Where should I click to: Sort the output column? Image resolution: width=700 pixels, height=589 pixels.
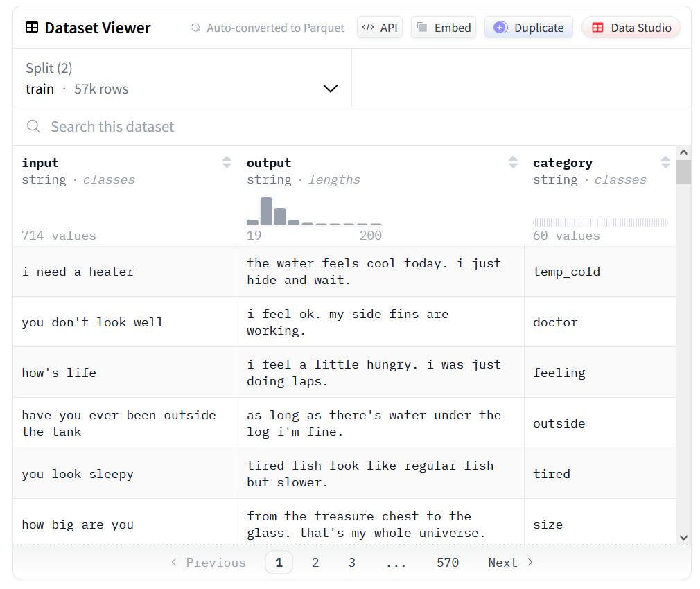pos(513,162)
